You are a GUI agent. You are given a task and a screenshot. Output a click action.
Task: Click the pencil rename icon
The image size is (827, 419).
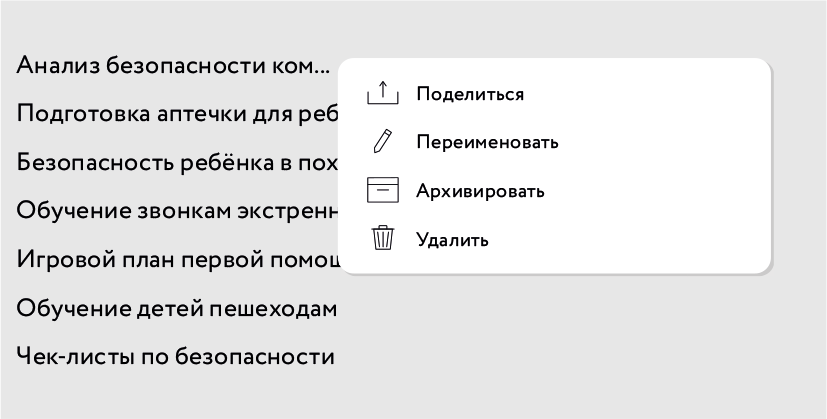pos(382,142)
